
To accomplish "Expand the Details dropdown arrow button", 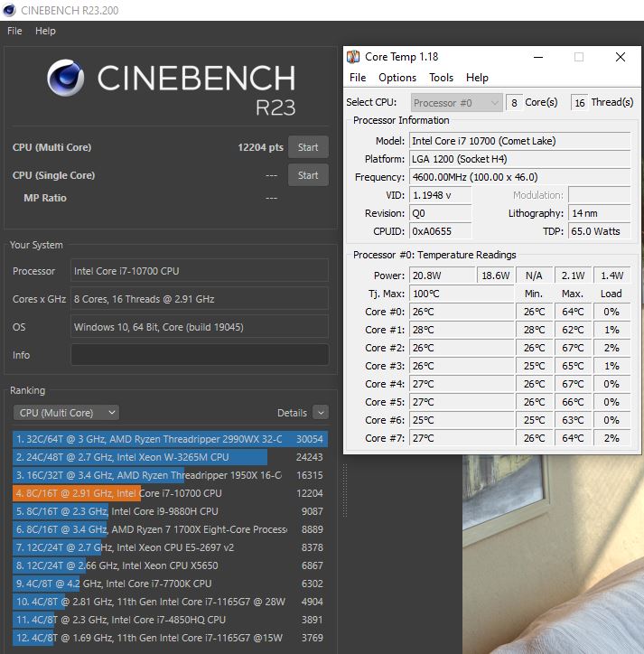I will (x=321, y=413).
